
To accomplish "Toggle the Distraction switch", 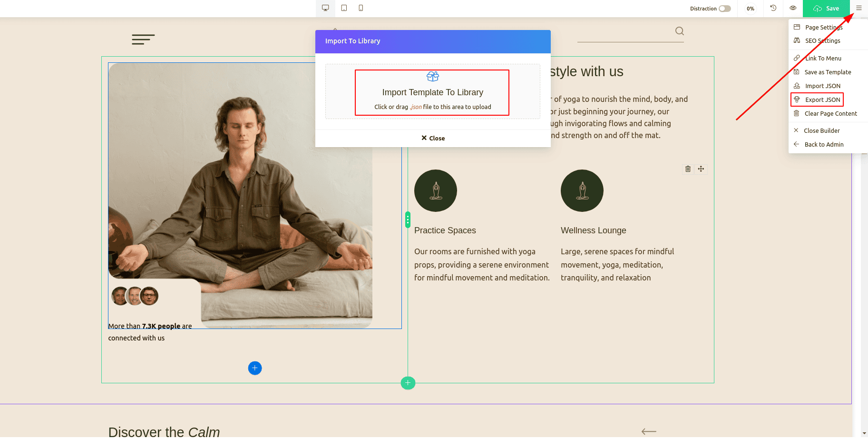I will [724, 9].
